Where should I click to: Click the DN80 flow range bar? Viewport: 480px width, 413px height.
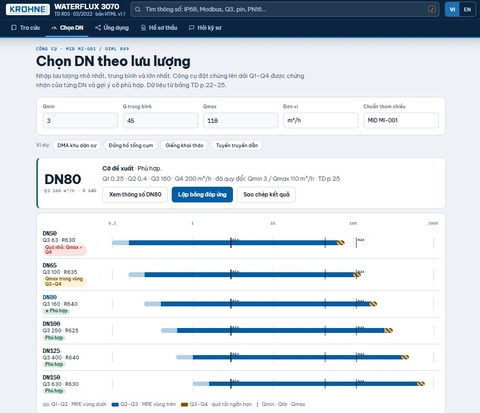coord(261,304)
